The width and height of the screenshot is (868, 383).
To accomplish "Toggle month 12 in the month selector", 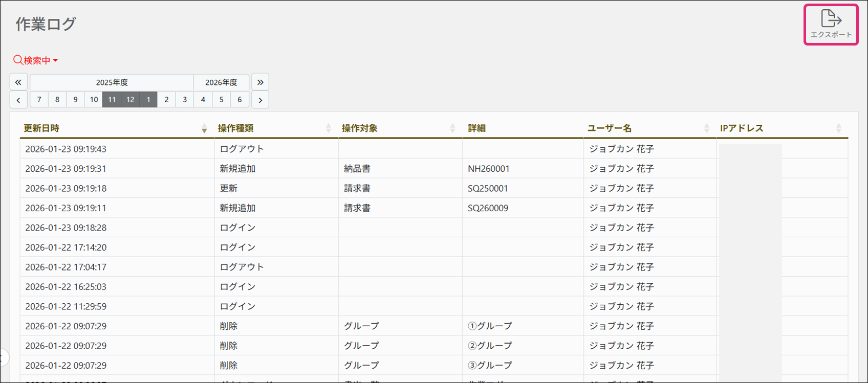I will tap(130, 100).
